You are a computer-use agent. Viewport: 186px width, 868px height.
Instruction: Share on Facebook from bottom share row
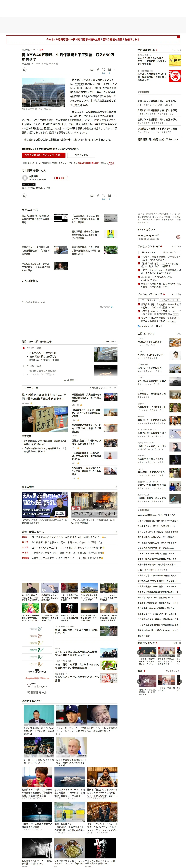pyautogui.click(x=98, y=196)
